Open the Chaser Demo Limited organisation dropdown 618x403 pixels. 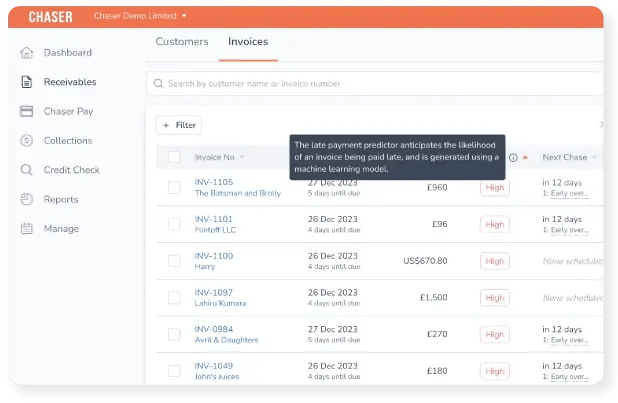[x=140, y=16]
